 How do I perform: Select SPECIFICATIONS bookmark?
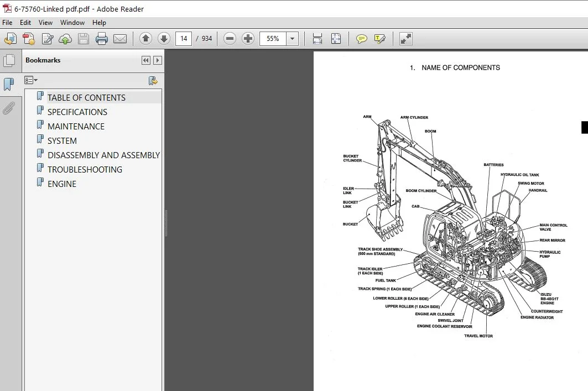[x=77, y=112]
